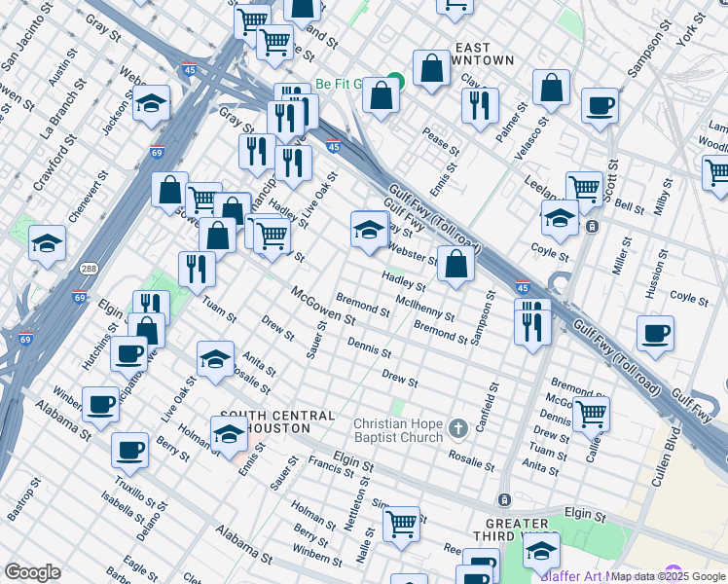Viewport: 728px width, 584px height.
Task: Select the school marker by Greater Third Ward
Action: 541,554
